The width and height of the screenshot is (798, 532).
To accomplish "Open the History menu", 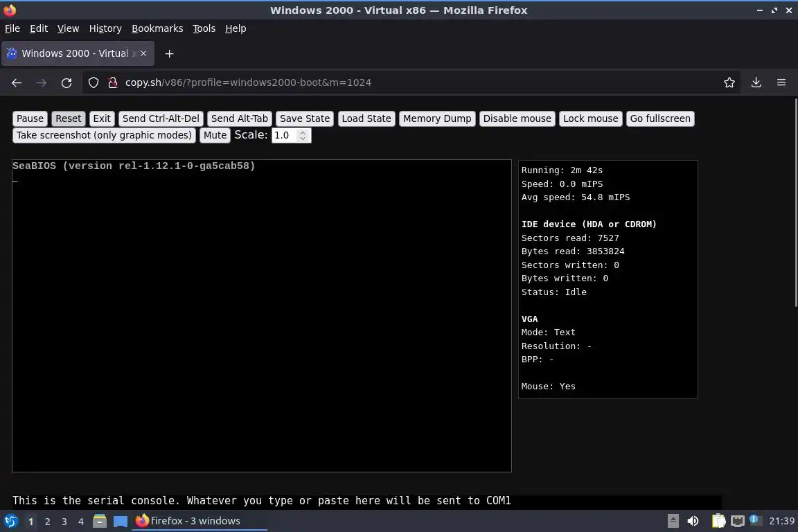I will tap(105, 28).
